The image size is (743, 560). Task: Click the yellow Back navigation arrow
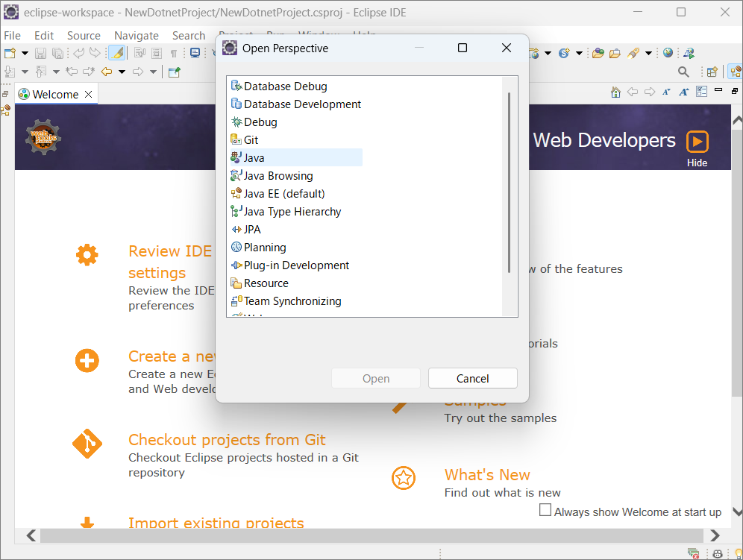point(107,72)
